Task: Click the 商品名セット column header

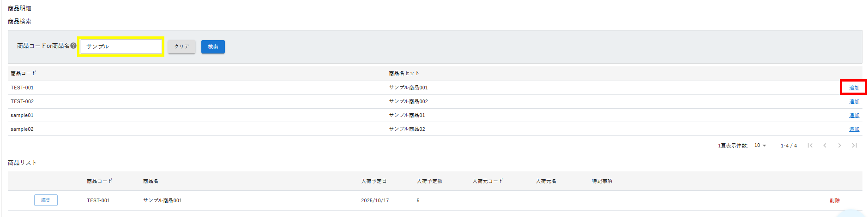Action: (x=404, y=73)
